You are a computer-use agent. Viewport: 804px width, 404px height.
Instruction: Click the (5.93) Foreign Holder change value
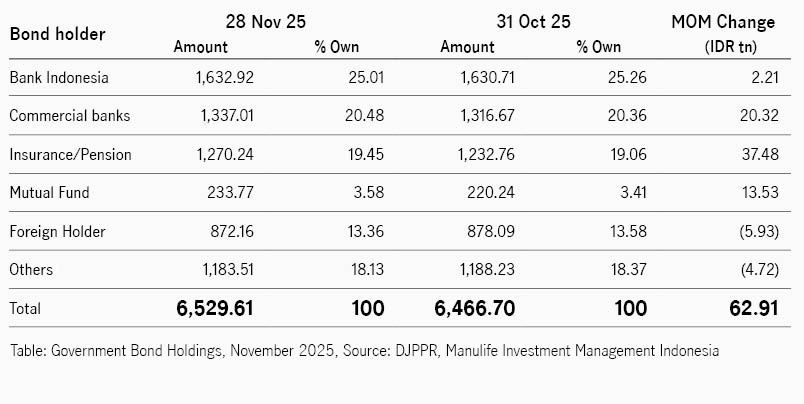[755, 232]
